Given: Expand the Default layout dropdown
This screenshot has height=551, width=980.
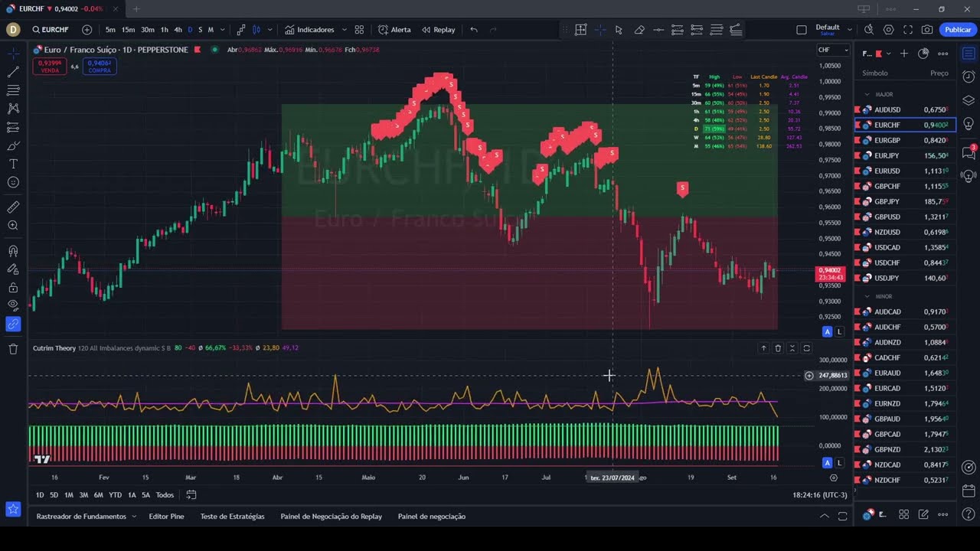Looking at the screenshot, I should point(849,30).
